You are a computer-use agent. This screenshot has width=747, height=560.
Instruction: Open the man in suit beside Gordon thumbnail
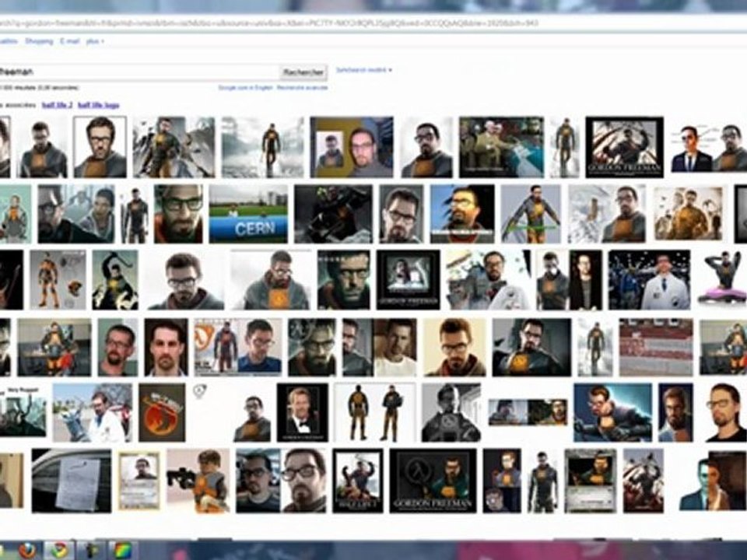(710, 147)
